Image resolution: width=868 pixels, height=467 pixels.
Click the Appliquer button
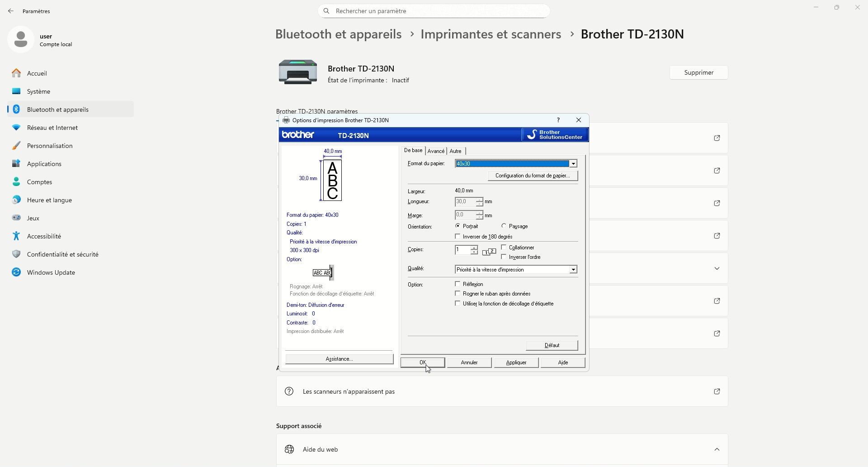pos(516,362)
